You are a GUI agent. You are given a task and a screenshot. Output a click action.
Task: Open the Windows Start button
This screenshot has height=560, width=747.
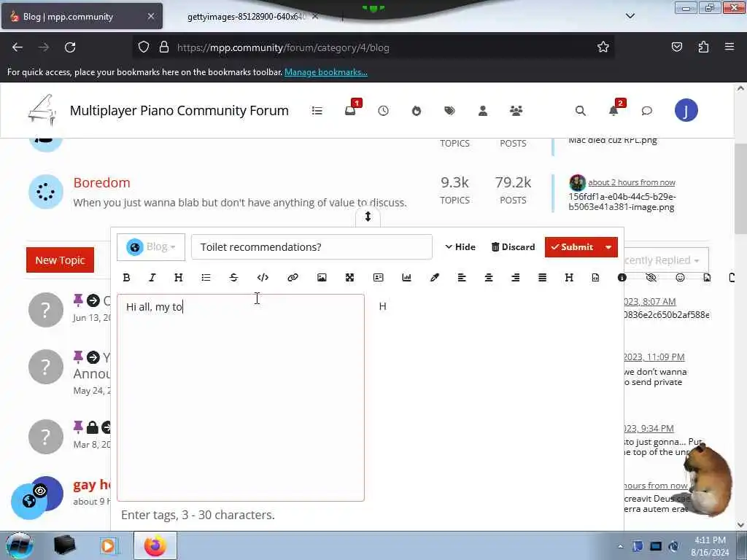click(x=19, y=545)
